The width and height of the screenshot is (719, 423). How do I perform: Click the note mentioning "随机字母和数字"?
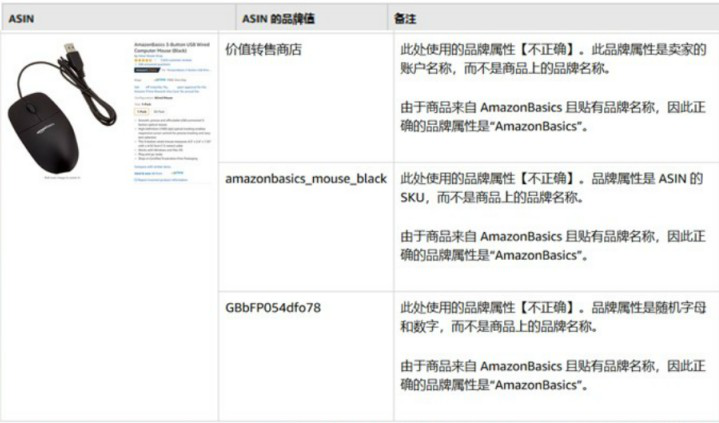(x=553, y=317)
